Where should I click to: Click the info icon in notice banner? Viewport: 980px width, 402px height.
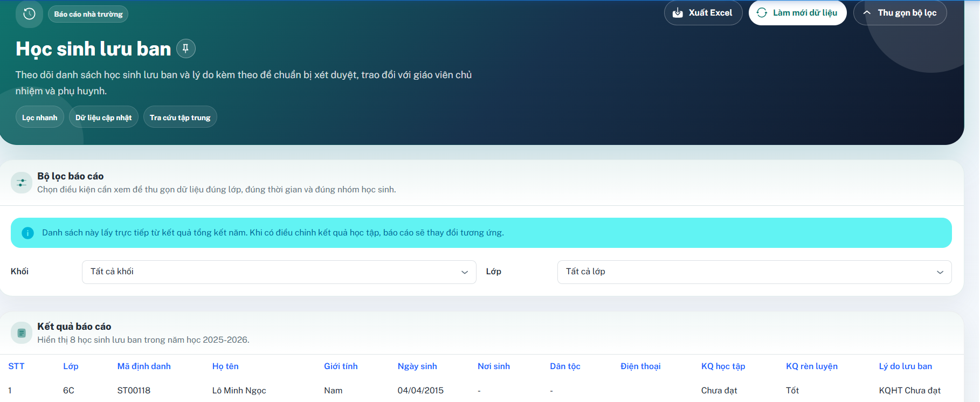(27, 233)
